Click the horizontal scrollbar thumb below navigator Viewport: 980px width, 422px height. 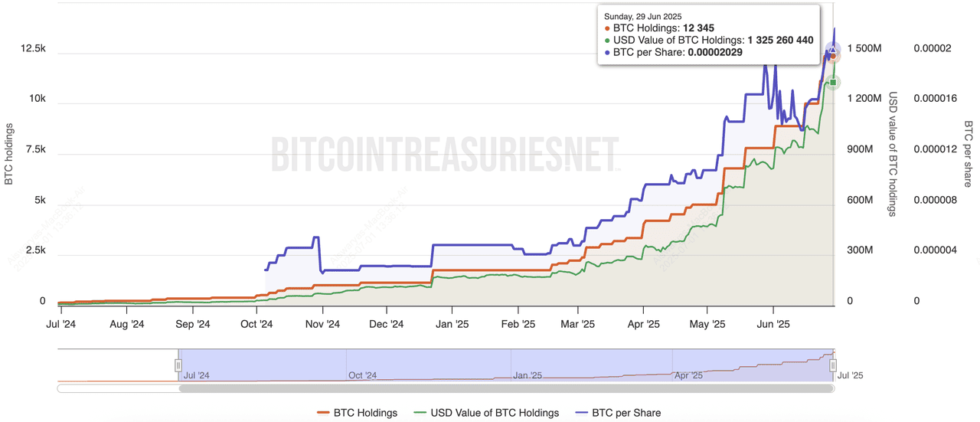click(x=505, y=388)
